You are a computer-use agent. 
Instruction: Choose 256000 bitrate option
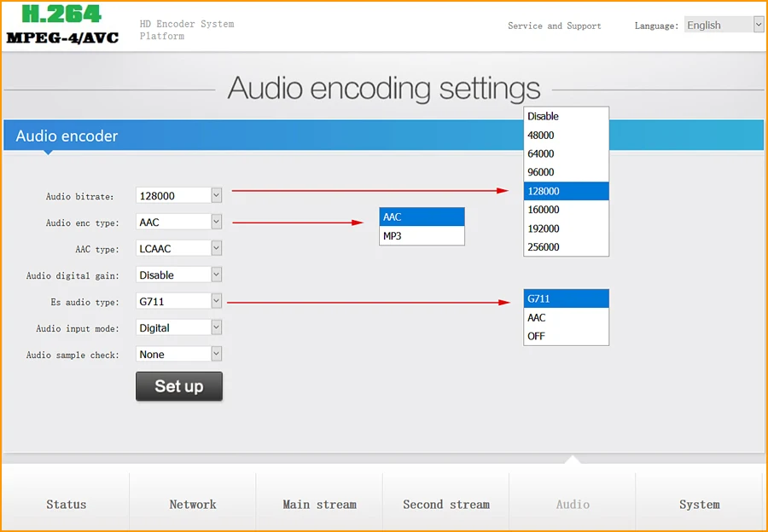[567, 246]
